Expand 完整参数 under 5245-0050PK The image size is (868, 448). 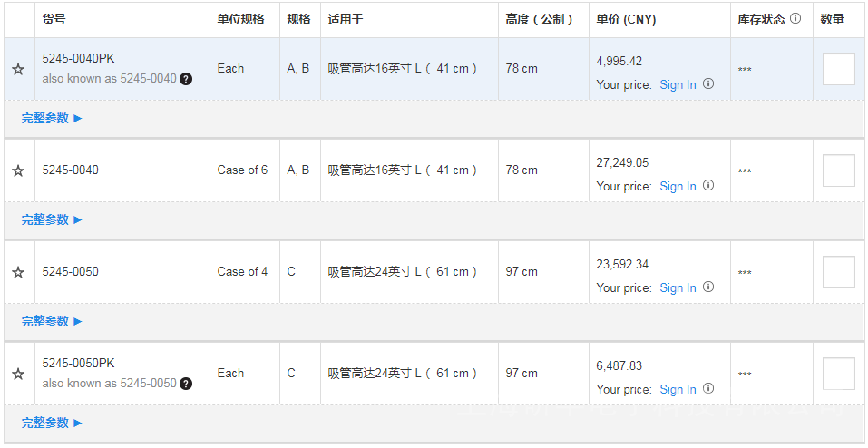coord(52,423)
